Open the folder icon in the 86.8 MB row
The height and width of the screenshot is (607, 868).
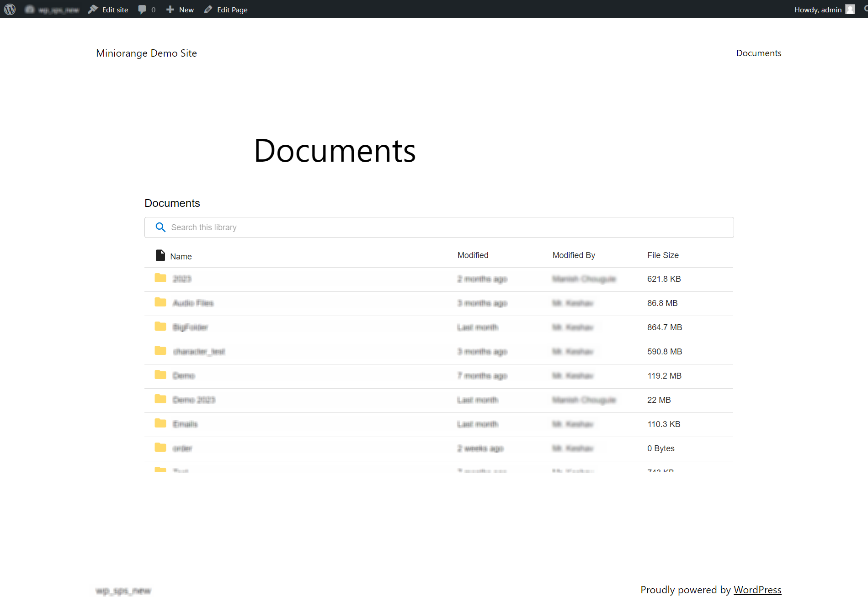[x=160, y=302]
